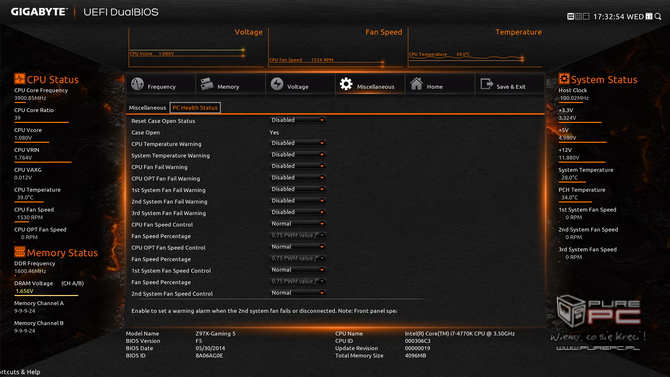Click the GIGABYTE logo

39,12
